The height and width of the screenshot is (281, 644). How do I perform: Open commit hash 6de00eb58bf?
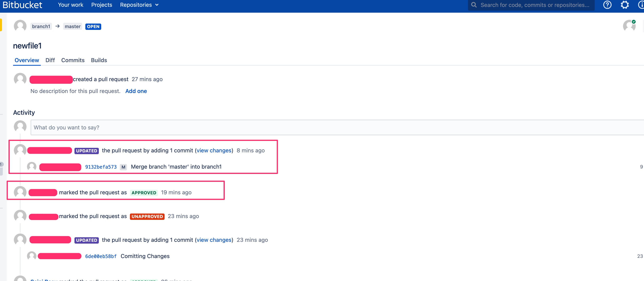pos(101,256)
